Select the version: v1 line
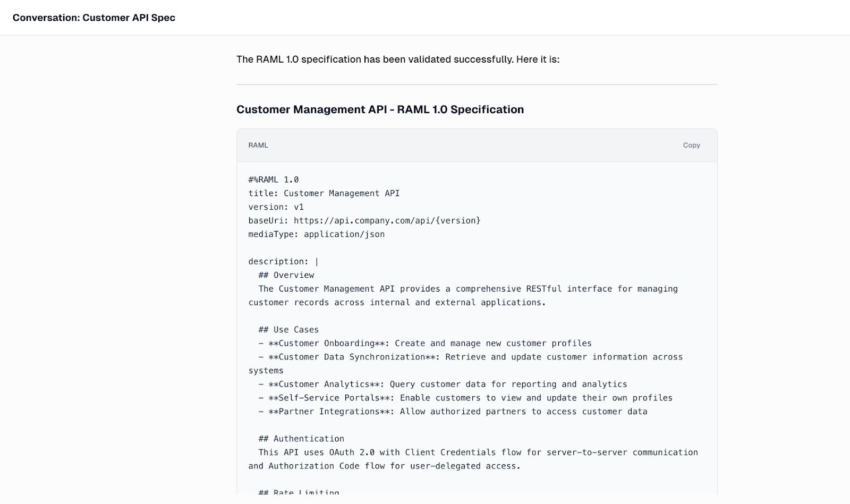 (x=276, y=207)
